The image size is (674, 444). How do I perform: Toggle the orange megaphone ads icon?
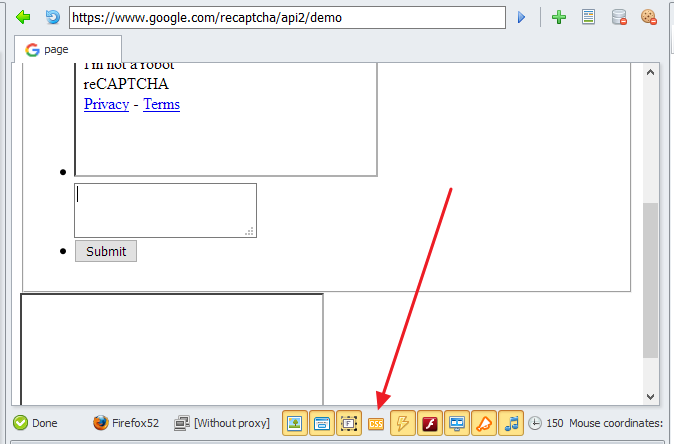[484, 423]
